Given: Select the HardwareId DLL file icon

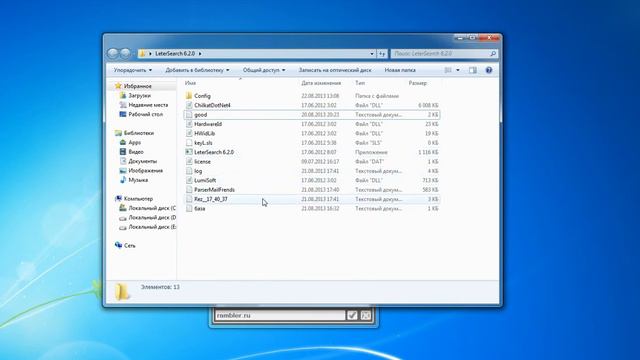Looking at the screenshot, I should point(189,124).
